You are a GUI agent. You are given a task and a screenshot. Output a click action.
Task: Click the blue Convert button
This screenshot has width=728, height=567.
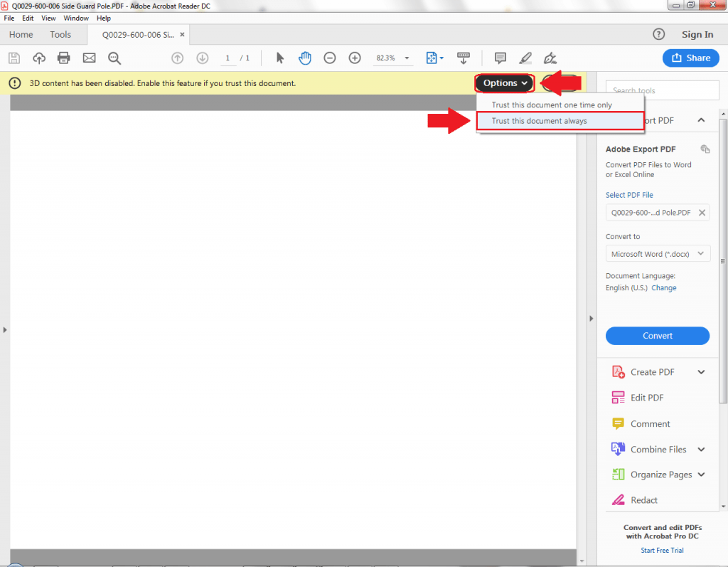(x=657, y=336)
